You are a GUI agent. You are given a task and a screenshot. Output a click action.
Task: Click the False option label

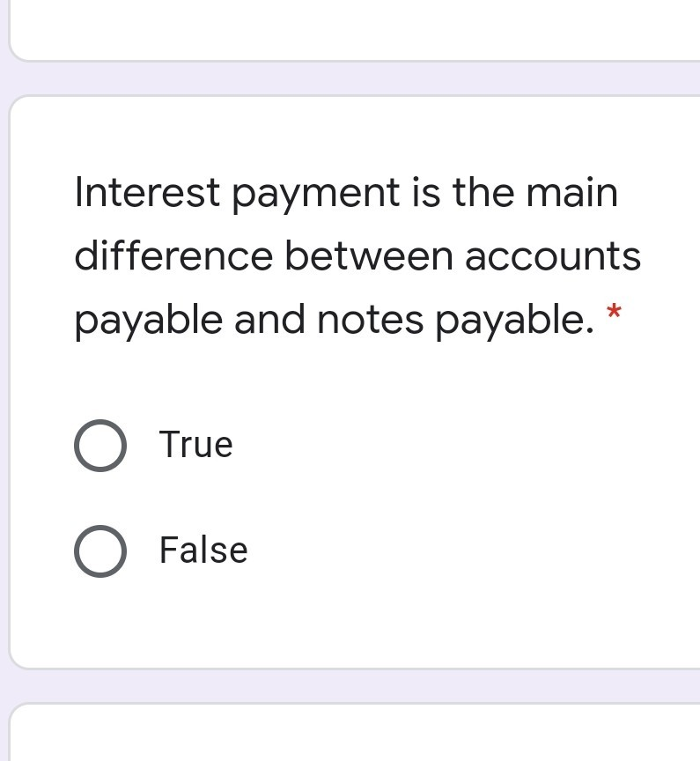203,550
